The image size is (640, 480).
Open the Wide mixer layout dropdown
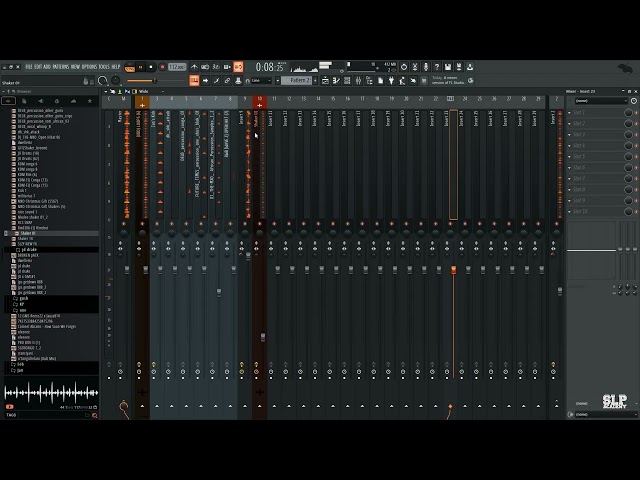tap(149, 91)
